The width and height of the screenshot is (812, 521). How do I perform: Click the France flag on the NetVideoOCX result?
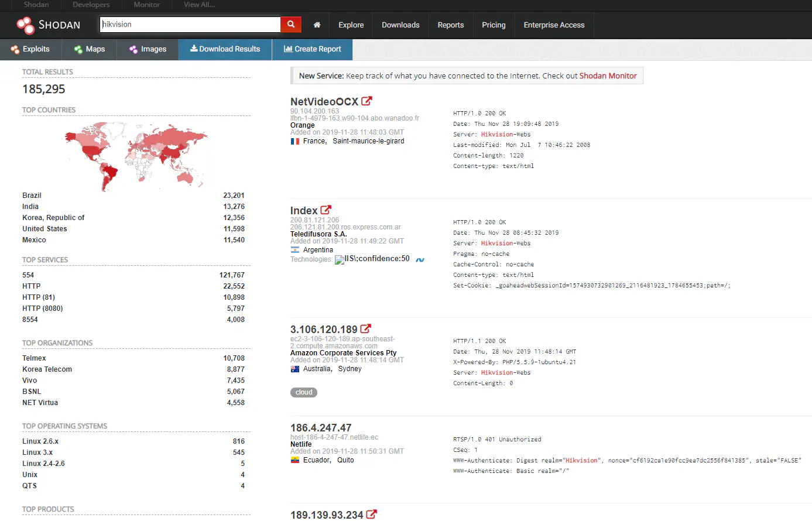pos(295,141)
